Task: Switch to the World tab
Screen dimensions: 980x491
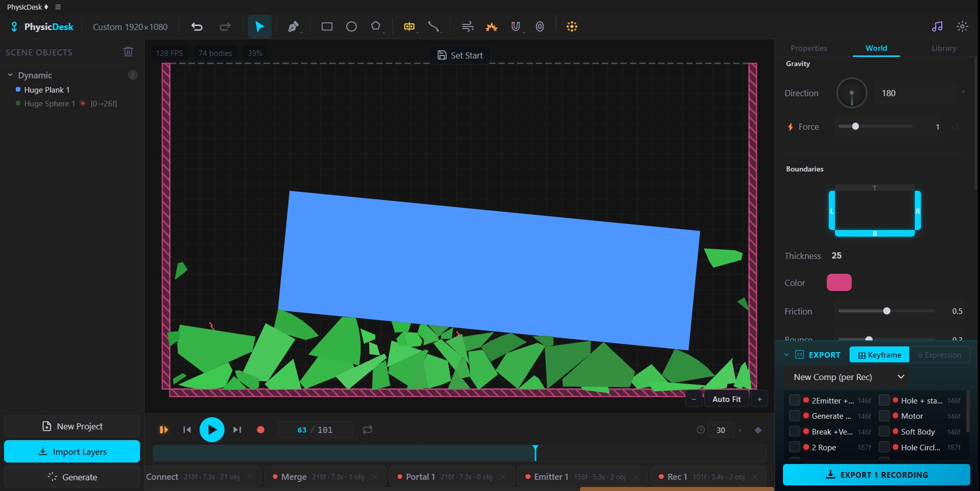Action: 876,48
